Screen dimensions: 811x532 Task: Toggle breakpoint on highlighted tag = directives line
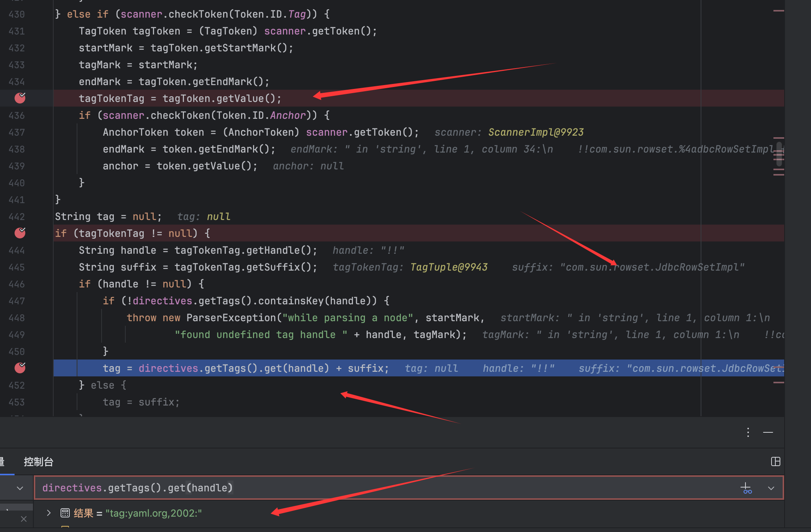20,368
